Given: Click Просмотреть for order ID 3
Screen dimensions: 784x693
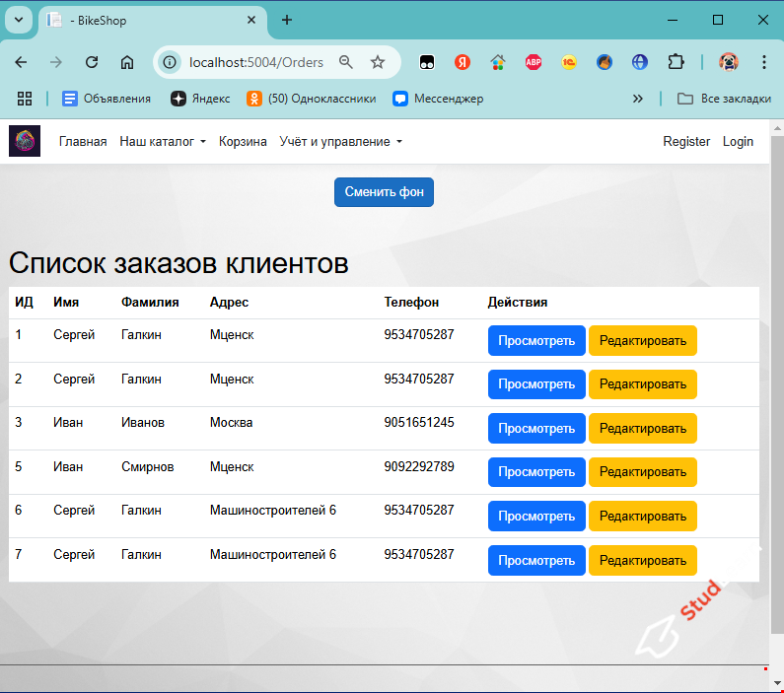Looking at the screenshot, I should 536,429.
